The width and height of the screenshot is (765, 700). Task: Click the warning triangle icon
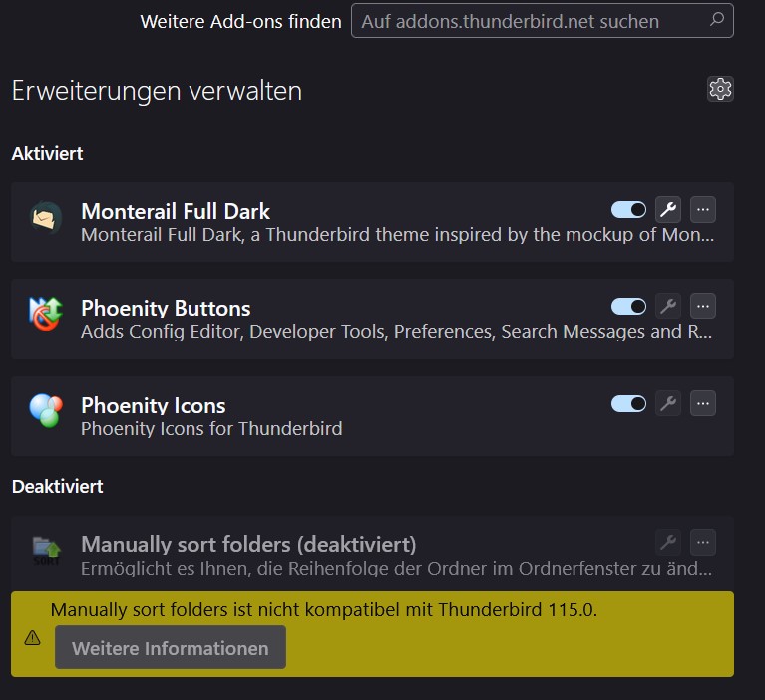(32, 637)
